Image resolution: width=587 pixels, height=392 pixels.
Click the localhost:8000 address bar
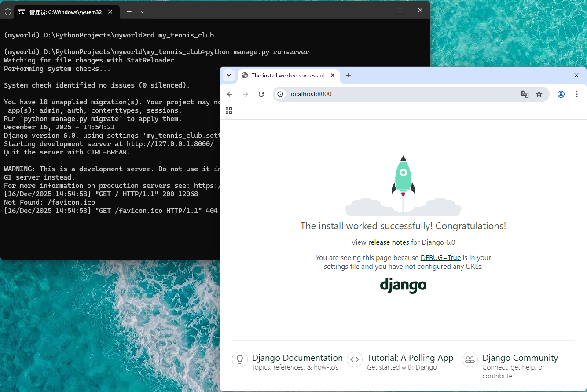396,94
